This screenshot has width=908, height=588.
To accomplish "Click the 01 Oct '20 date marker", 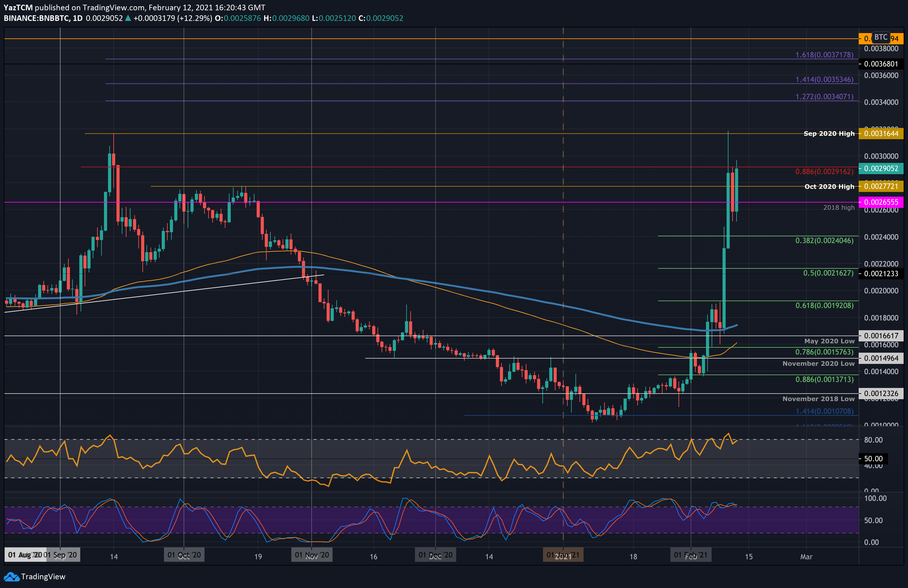I will (184, 555).
